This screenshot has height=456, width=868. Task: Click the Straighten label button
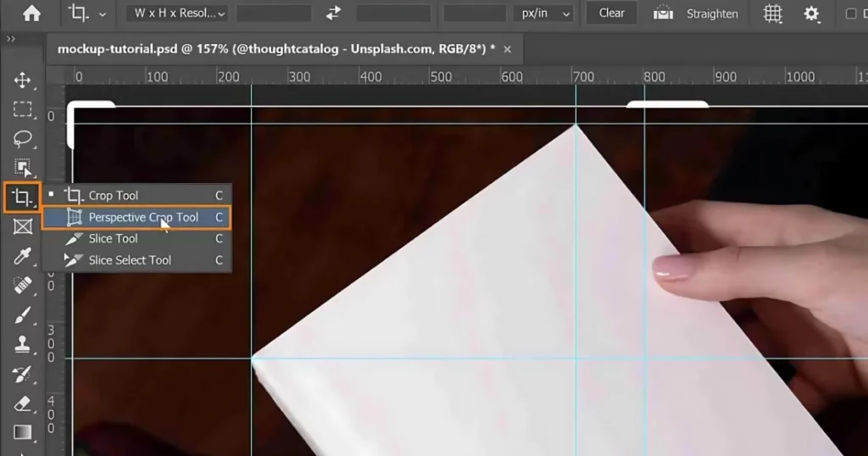click(712, 14)
